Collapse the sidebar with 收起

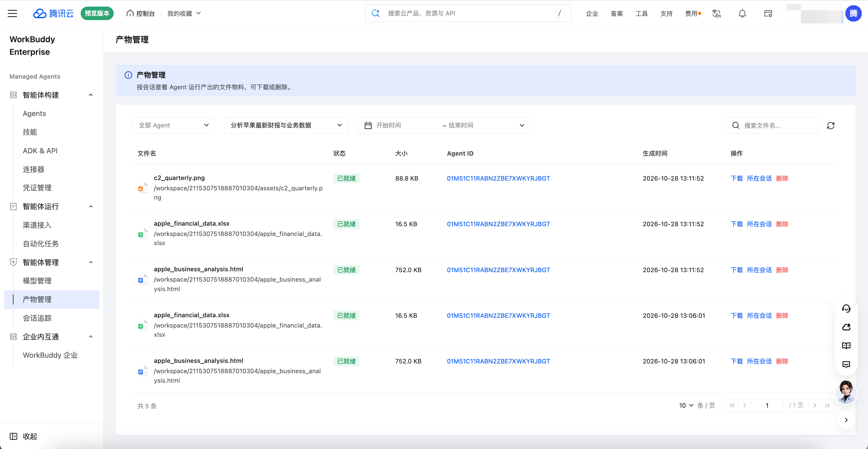(x=24, y=436)
